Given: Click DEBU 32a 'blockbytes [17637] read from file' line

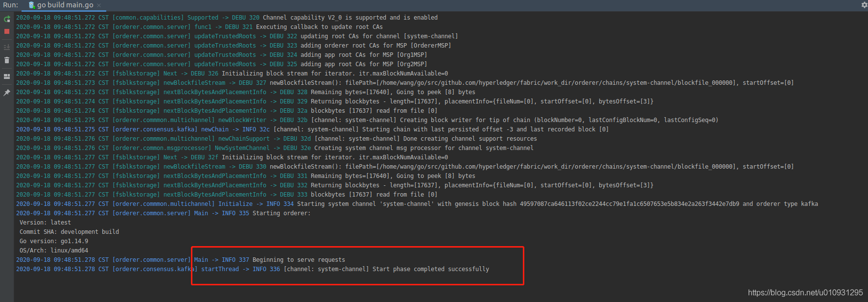Looking at the screenshot, I should (227, 111).
